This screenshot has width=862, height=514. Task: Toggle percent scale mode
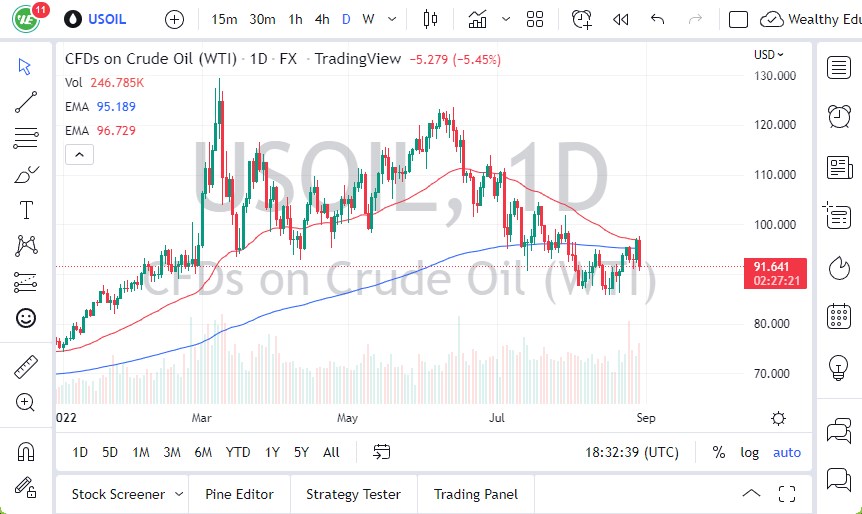click(718, 452)
